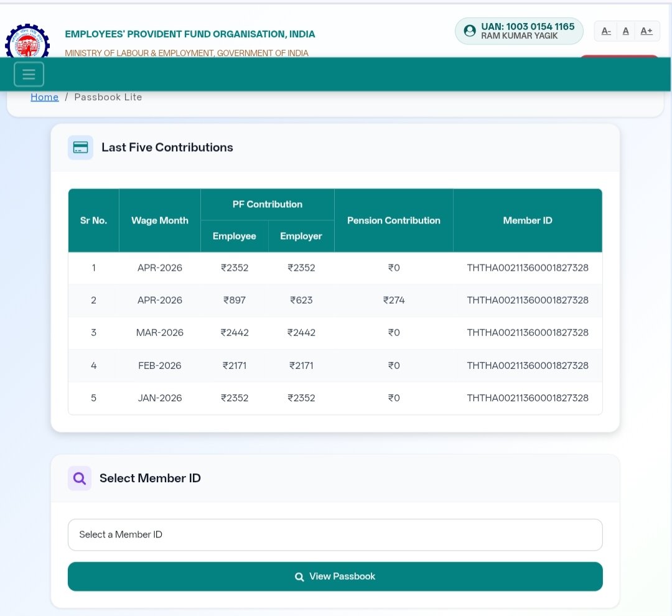Select the MAR-2026 wage month cell
Viewport: 672px width, 616px height.
point(160,333)
